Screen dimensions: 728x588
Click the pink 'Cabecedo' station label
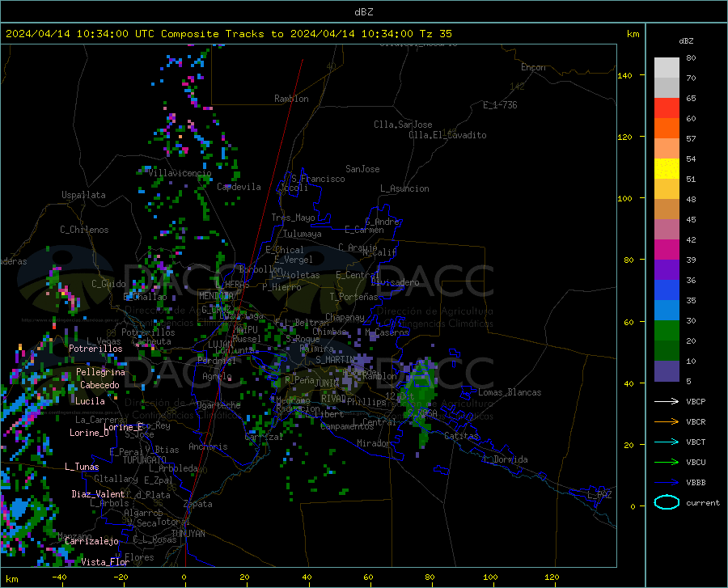pos(99,385)
